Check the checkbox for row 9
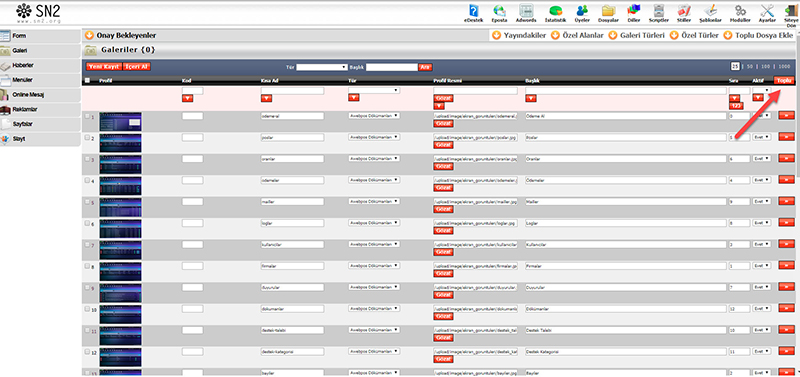 [x=87, y=288]
